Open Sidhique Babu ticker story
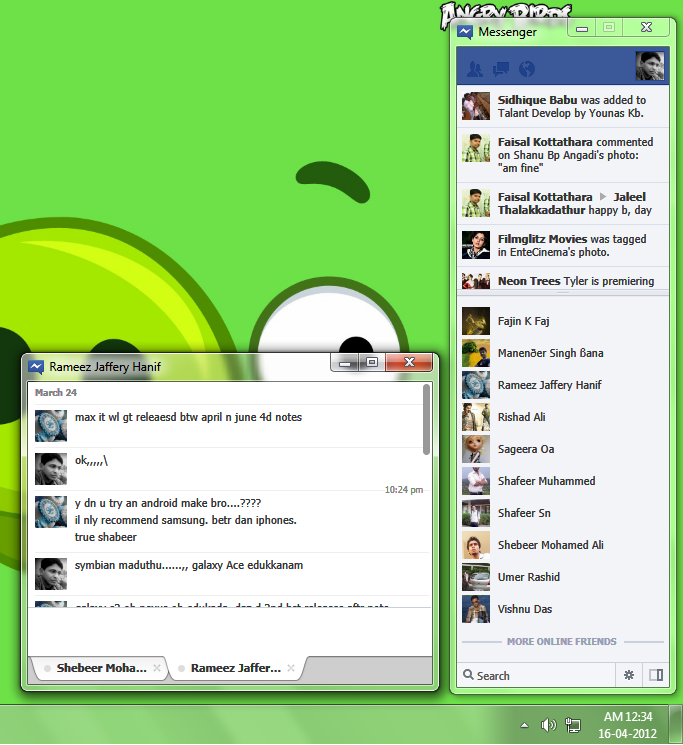This screenshot has width=683, height=745. [x=563, y=106]
